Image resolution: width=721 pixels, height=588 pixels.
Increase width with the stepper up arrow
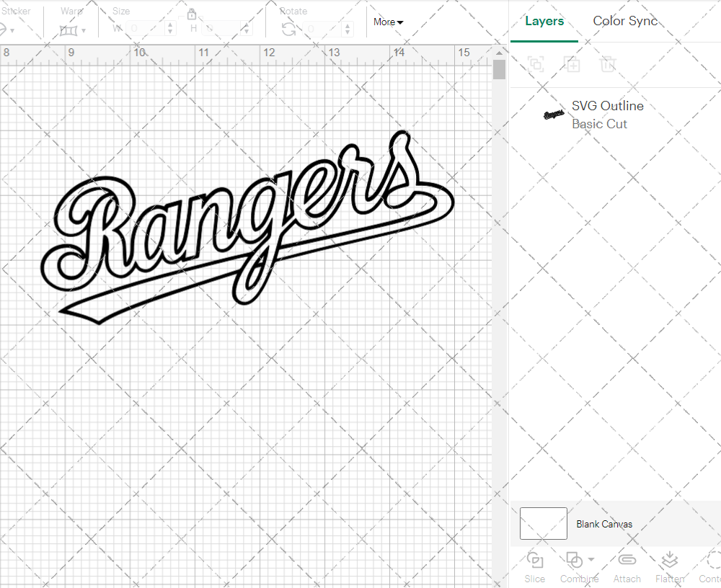point(170,25)
